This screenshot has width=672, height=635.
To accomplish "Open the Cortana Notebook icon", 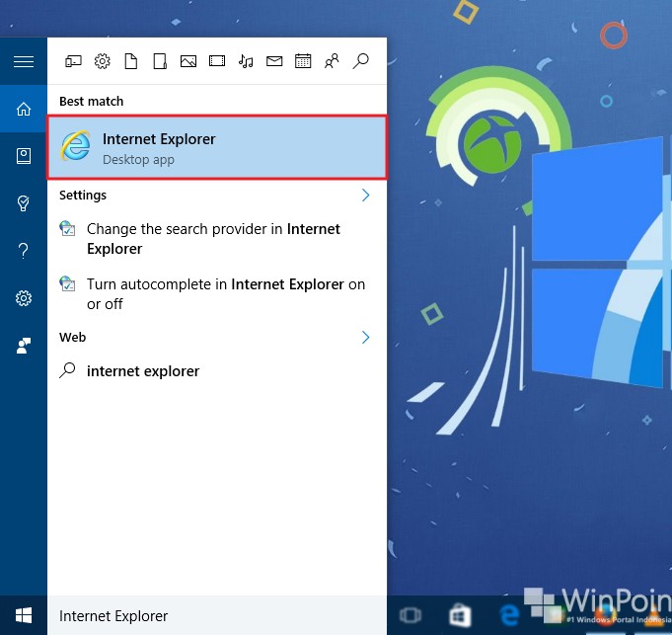I will click(x=24, y=156).
